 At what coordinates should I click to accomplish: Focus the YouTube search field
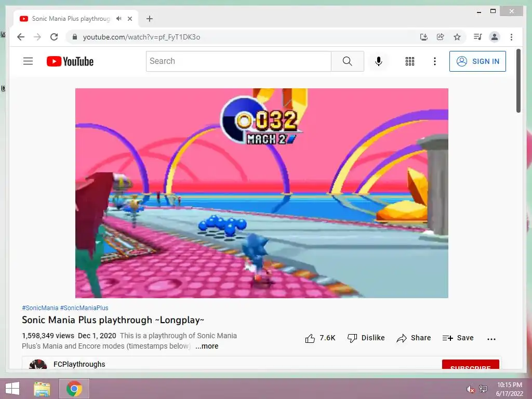click(x=238, y=61)
